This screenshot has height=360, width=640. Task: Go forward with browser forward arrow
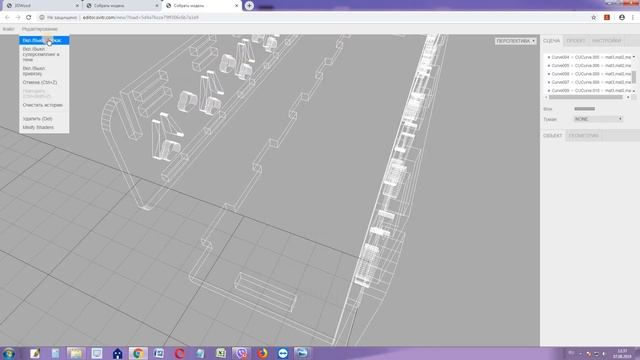coord(18,18)
